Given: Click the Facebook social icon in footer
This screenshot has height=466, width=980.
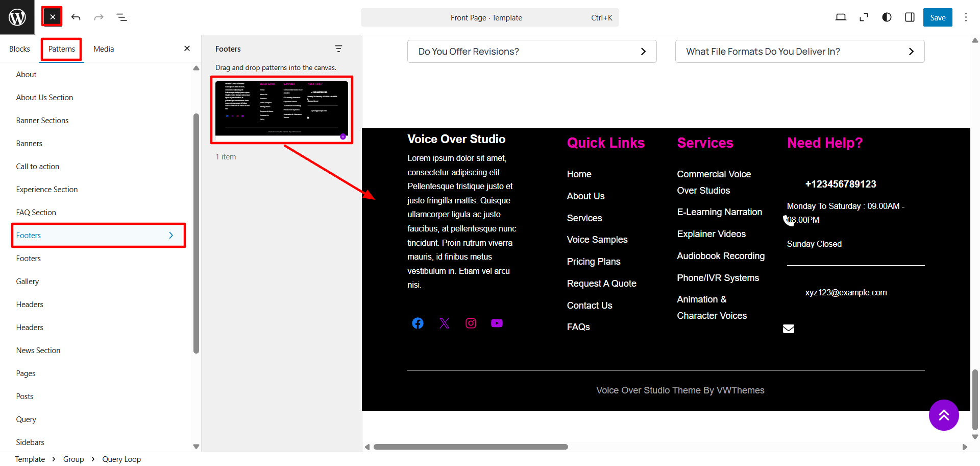Looking at the screenshot, I should tap(418, 323).
